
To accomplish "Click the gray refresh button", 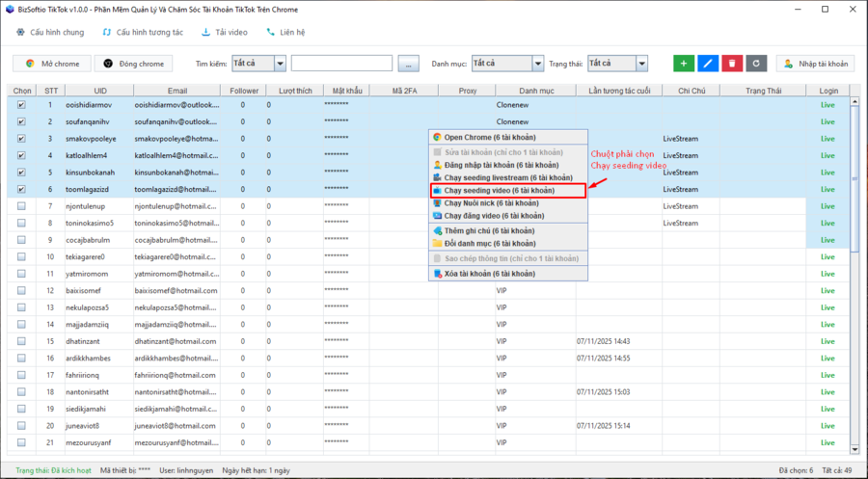I will point(758,64).
